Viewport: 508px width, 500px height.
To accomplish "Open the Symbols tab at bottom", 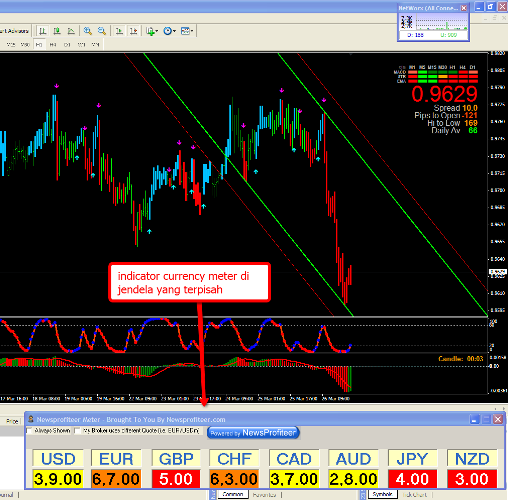I will 382,494.
